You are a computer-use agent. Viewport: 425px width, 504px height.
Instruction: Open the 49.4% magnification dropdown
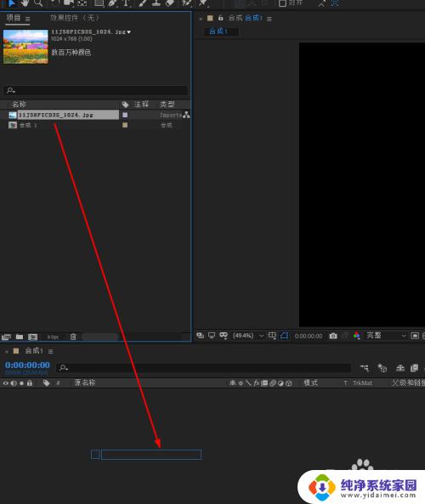point(248,336)
